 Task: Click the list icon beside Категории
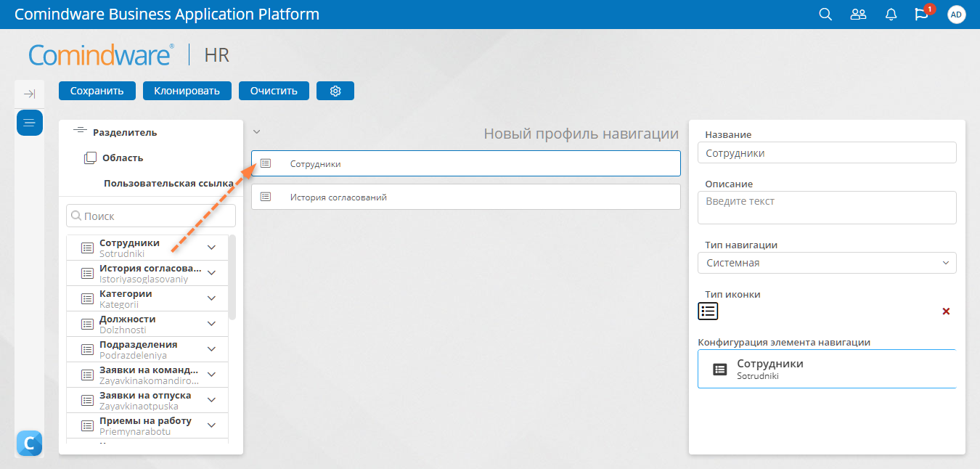click(87, 298)
